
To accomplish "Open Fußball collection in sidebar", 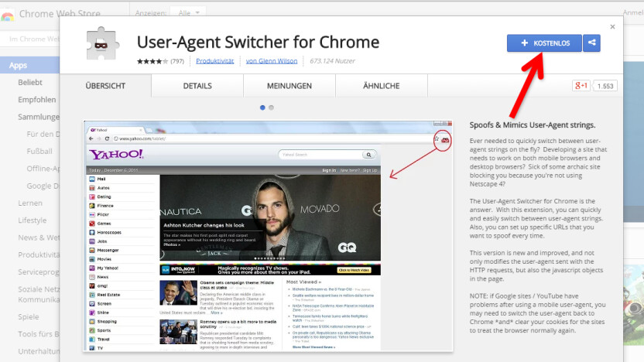I will coord(39,152).
